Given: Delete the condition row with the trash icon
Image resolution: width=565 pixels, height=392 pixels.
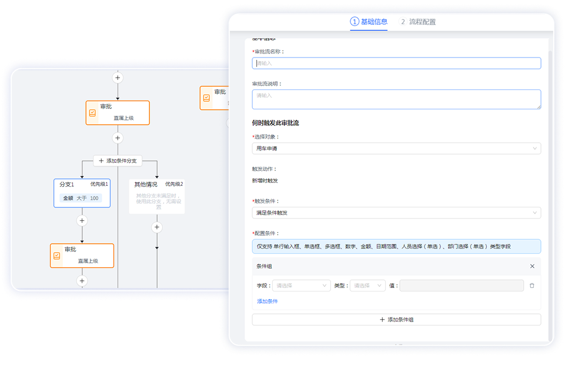Looking at the screenshot, I should click(x=531, y=286).
